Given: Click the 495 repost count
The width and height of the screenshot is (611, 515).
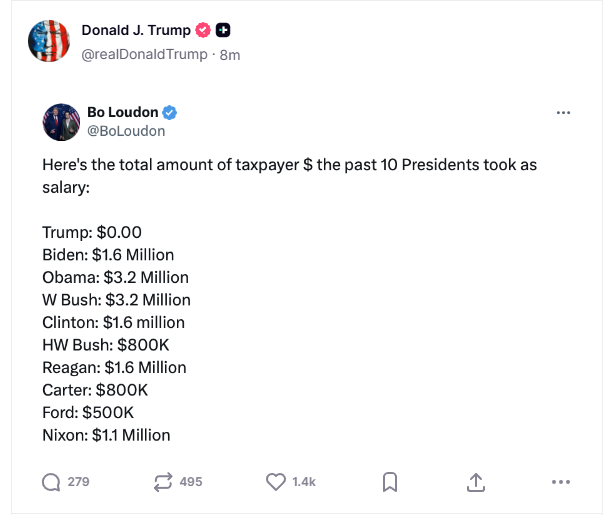Looking at the screenshot, I should 191,482.
